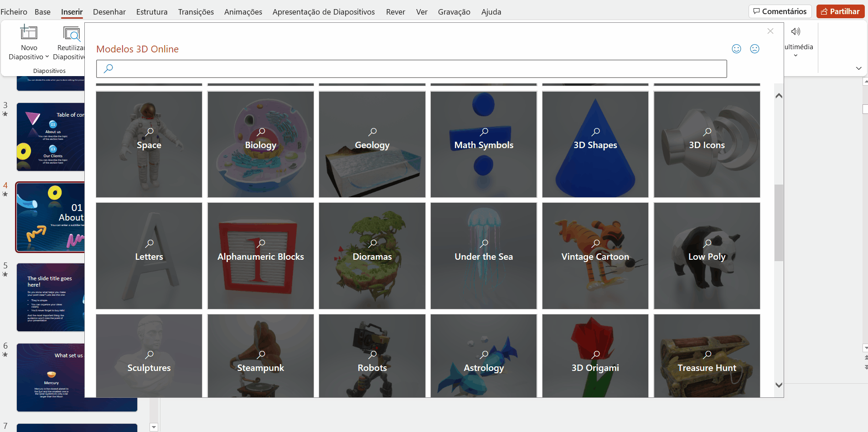Screen dimensions: 868x432
Task: Close the Modelos 3D Online dialog
Action: point(770,31)
